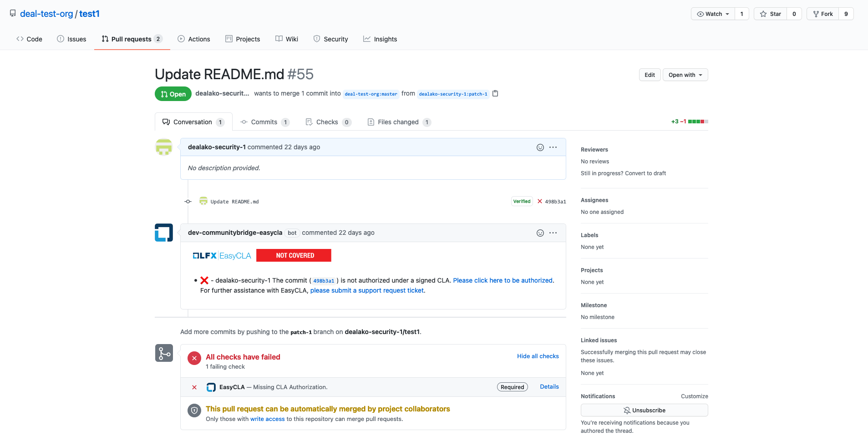Open the 'Open with' dropdown

(x=685, y=75)
